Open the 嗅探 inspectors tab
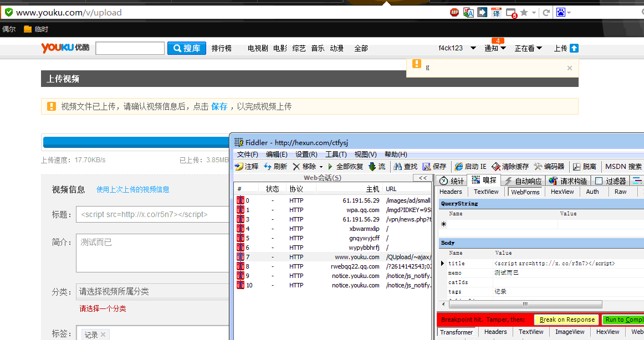This screenshot has width=644, height=340. click(484, 180)
